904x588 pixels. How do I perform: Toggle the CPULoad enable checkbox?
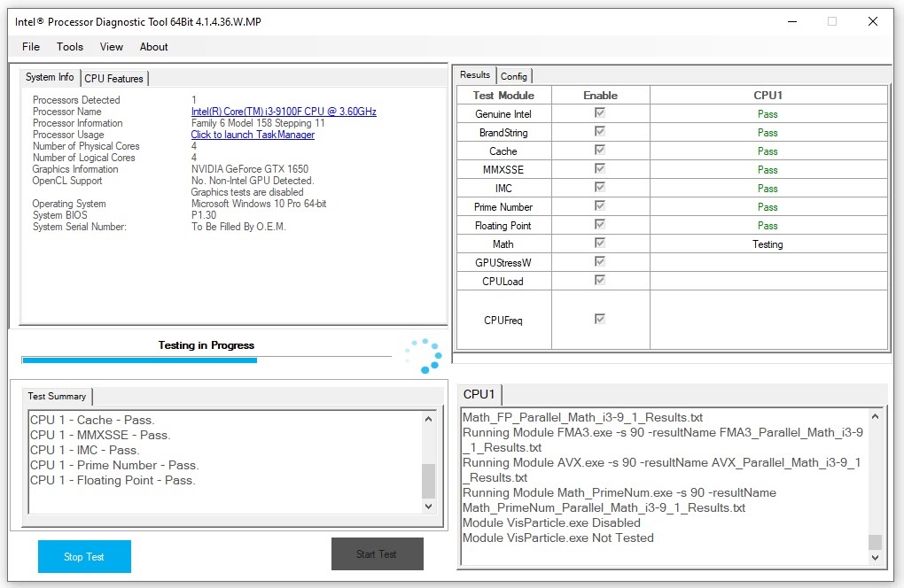click(x=600, y=280)
